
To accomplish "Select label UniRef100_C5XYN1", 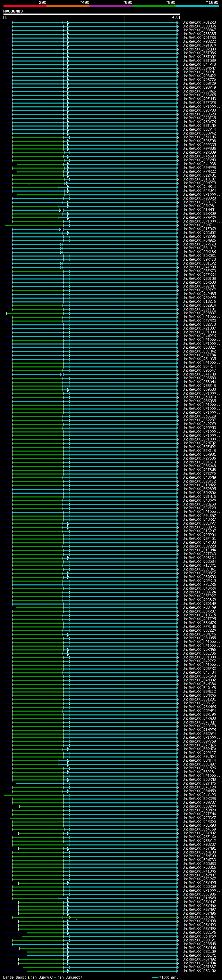I will point(199,72).
